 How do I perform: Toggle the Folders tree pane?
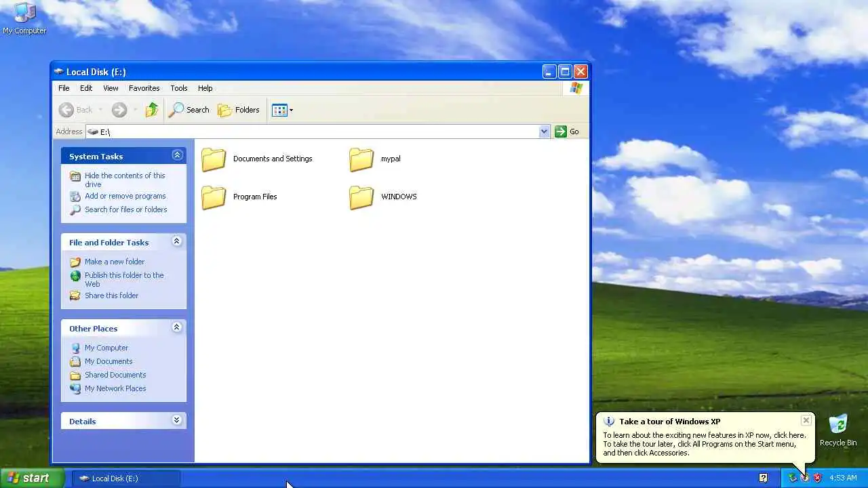tap(239, 110)
